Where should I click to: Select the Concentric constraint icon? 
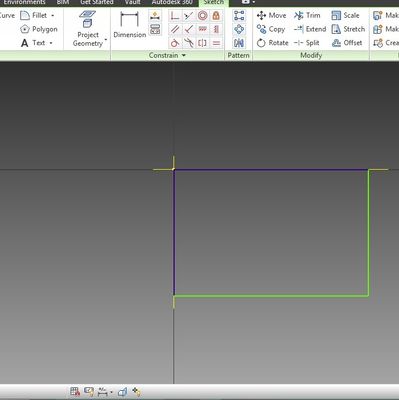coord(202,16)
